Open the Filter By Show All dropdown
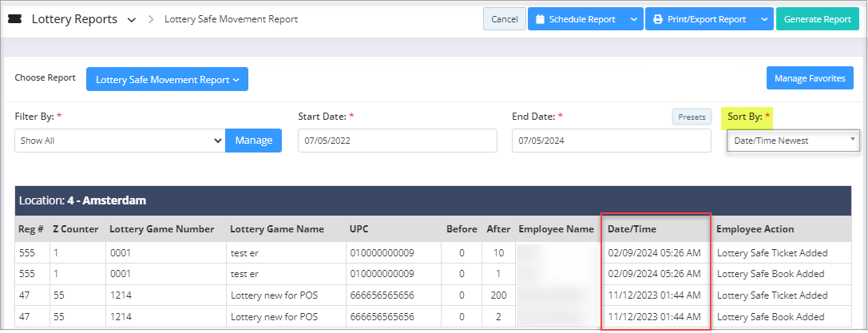 click(x=120, y=141)
